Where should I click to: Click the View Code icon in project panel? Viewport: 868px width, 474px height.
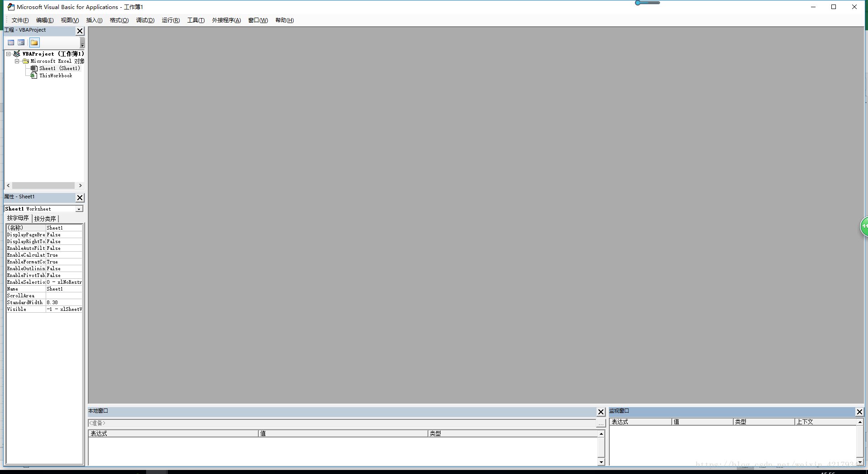(x=11, y=42)
